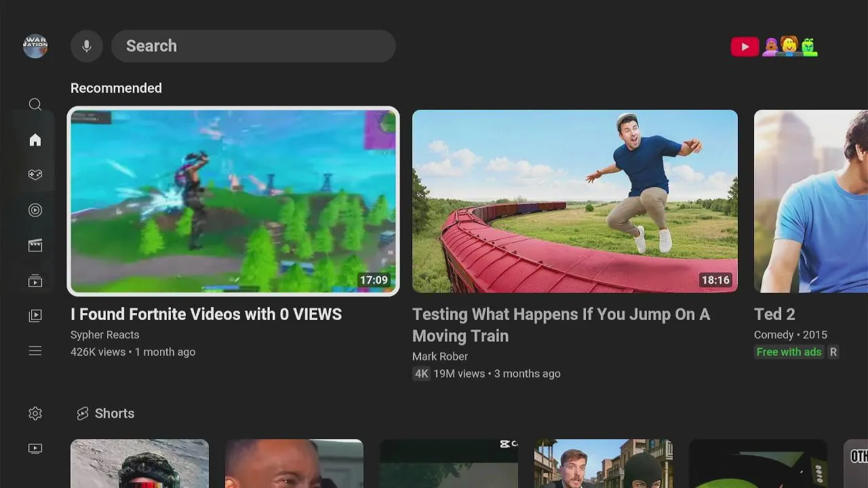Expand the sidebar hamburger menu
The width and height of the screenshot is (868, 488).
[35, 351]
